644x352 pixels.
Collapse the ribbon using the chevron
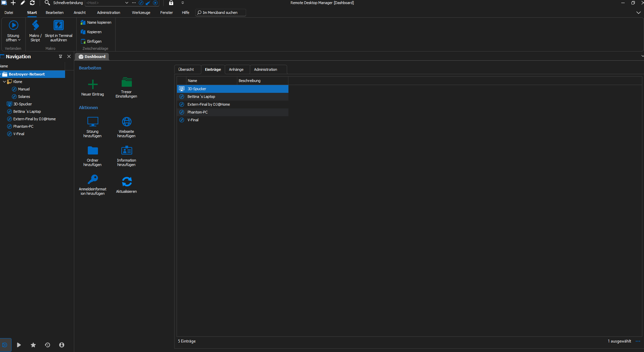[x=639, y=13]
